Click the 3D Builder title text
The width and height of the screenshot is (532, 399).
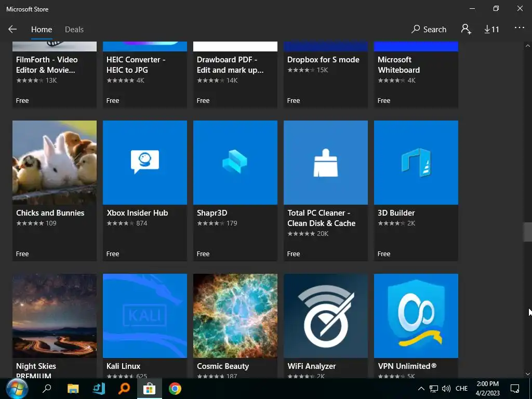(396, 212)
